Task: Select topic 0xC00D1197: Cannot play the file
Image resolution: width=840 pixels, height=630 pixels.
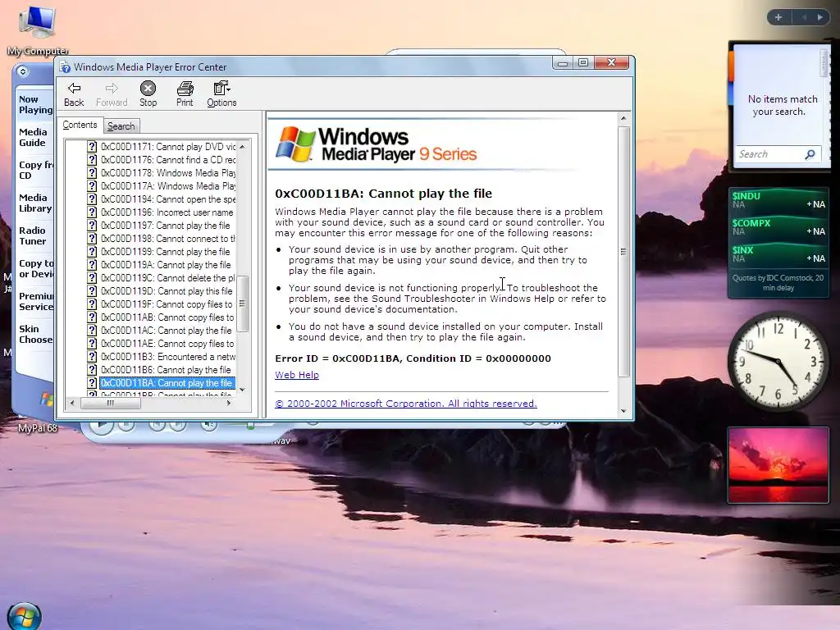Action: pos(166,226)
